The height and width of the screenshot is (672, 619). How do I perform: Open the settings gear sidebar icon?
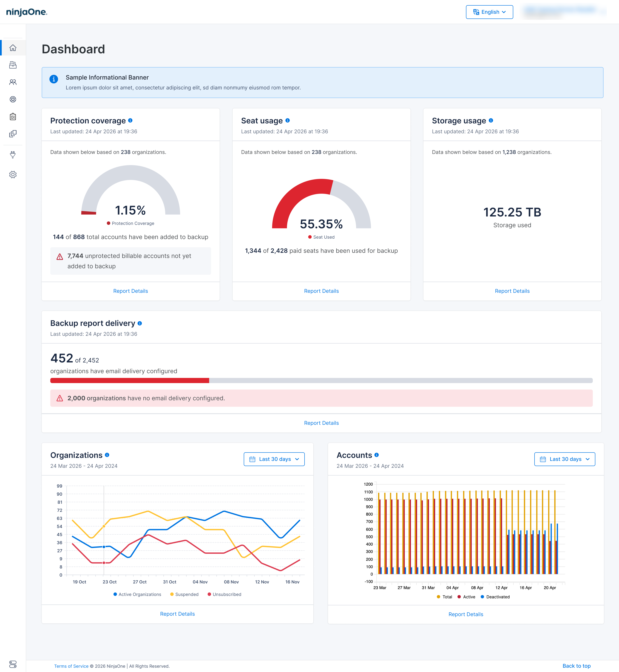(13, 175)
